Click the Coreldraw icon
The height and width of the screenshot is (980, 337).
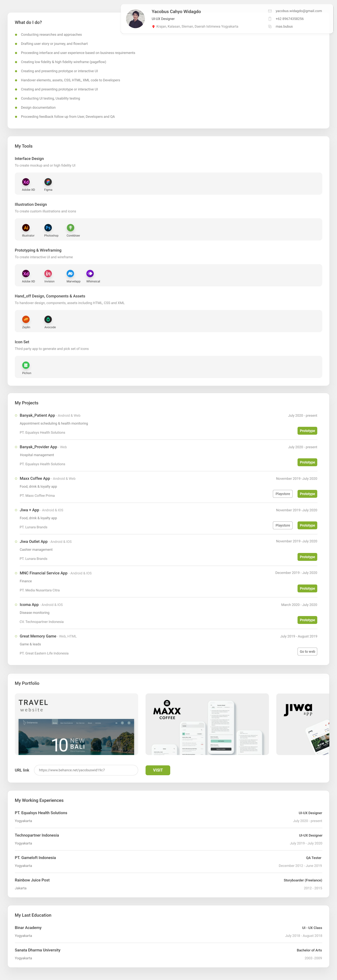(71, 228)
